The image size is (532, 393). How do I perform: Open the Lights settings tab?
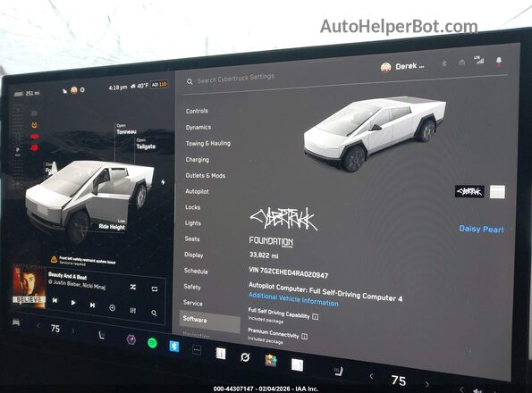[193, 223]
